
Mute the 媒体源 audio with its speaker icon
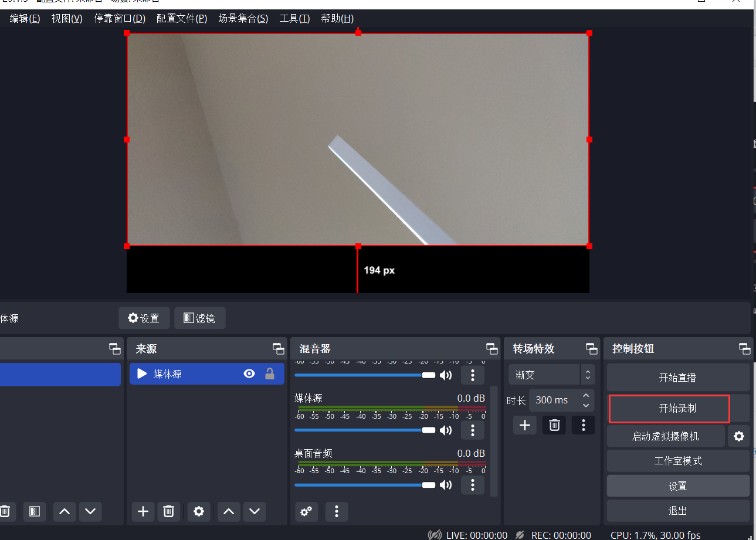click(x=446, y=430)
